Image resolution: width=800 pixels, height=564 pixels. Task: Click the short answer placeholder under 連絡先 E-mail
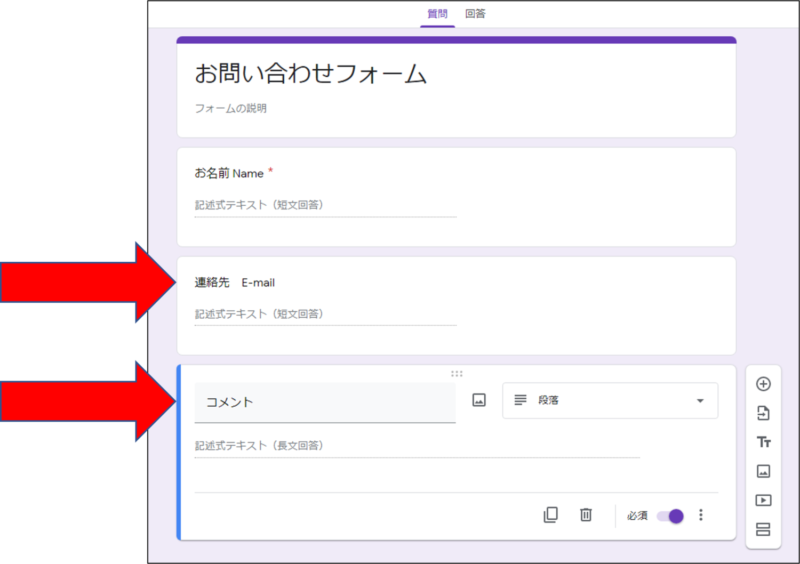click(259, 313)
